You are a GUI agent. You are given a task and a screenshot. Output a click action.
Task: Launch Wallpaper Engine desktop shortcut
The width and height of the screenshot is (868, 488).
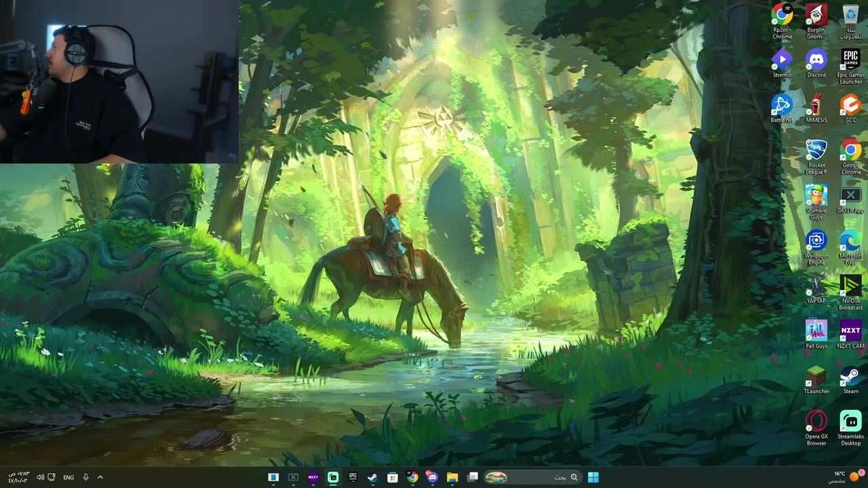(816, 247)
